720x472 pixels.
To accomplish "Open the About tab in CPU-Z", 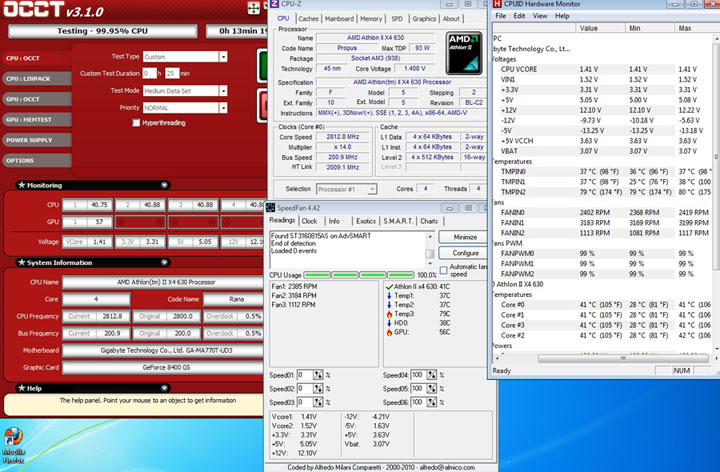I will (x=451, y=19).
